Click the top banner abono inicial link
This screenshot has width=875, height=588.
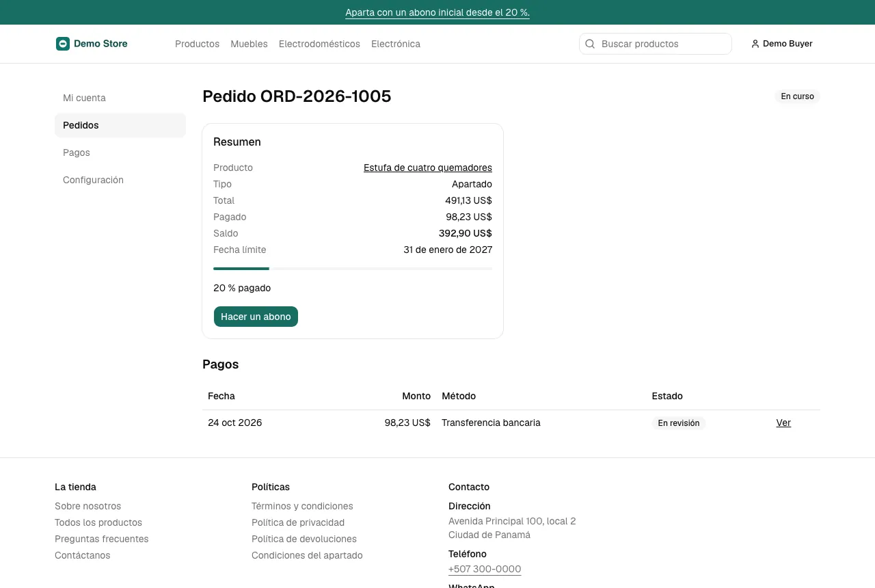437,12
